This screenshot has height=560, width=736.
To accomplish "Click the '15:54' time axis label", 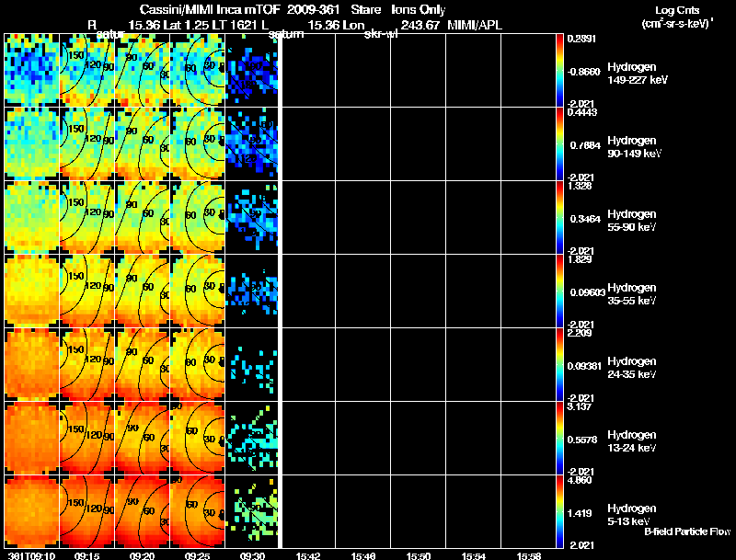I will click(x=474, y=556).
